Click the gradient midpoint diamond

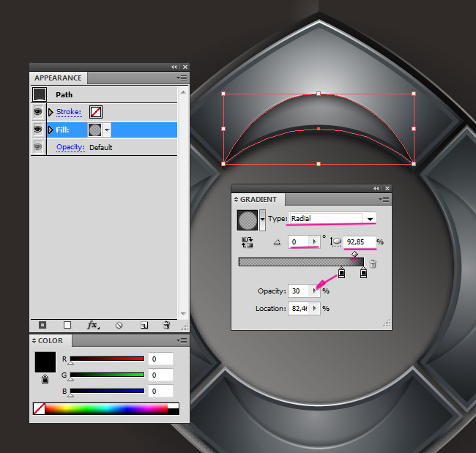click(x=354, y=254)
